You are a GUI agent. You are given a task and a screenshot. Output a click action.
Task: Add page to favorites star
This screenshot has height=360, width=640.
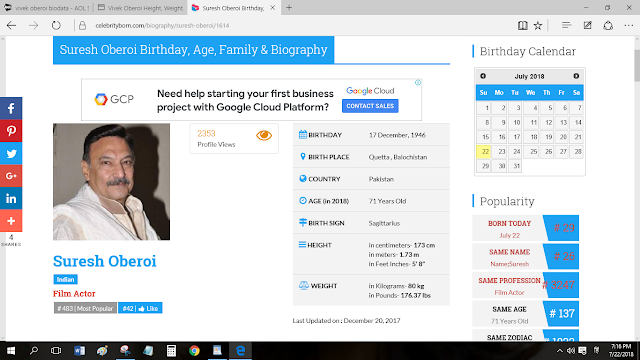click(x=538, y=25)
